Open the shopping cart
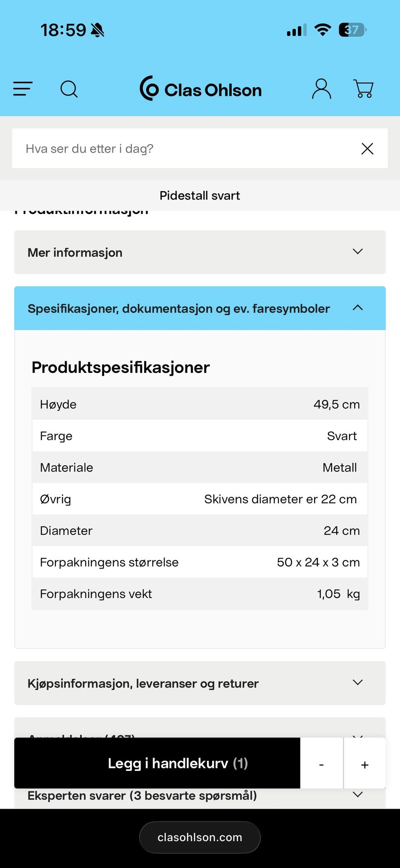 [x=363, y=89]
